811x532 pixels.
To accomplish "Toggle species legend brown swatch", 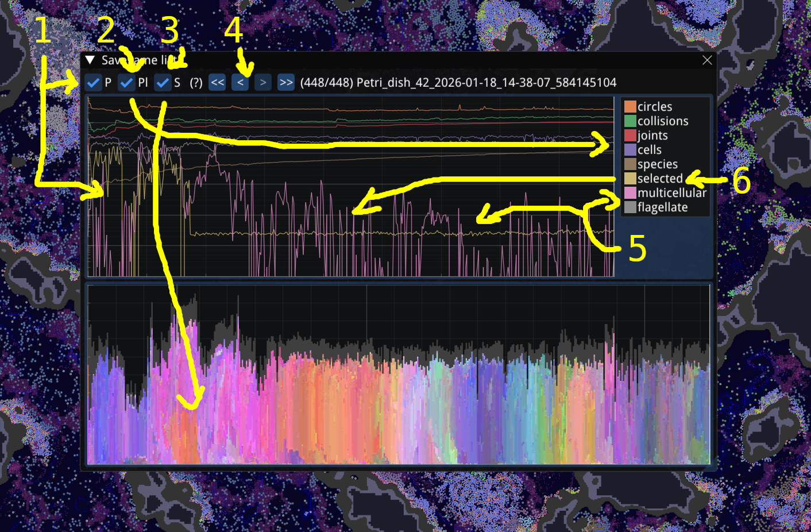I will coord(630,164).
